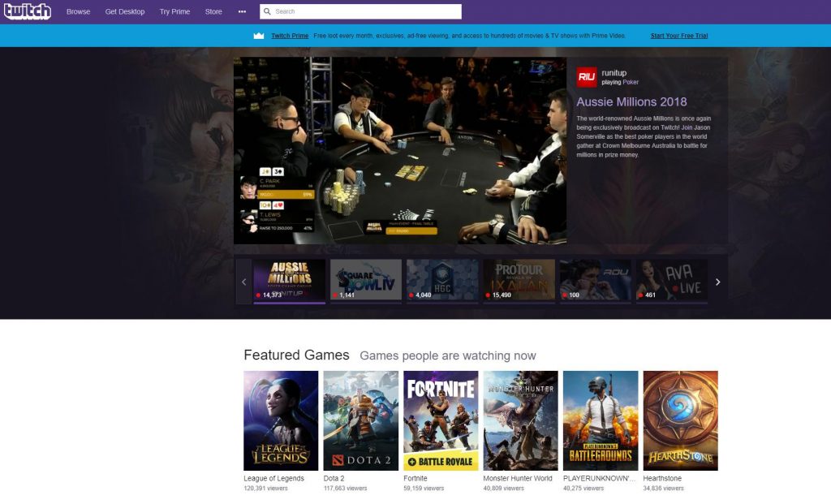Viewport: 831px width, 504px height.
Task: Click the Aussie Millions stream description text
Action: point(644,136)
